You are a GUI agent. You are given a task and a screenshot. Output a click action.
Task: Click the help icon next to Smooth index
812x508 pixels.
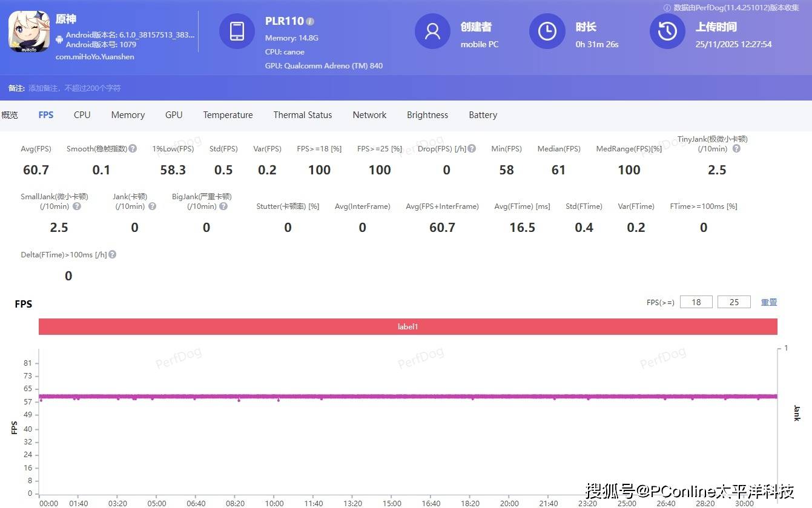133,148
